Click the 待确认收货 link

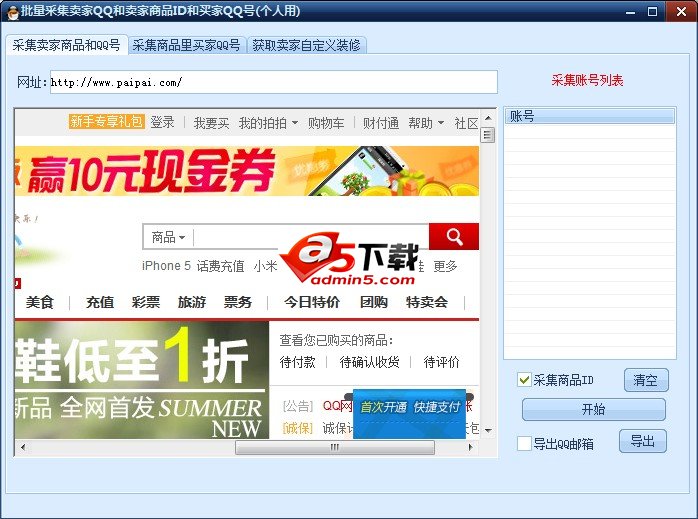369,362
